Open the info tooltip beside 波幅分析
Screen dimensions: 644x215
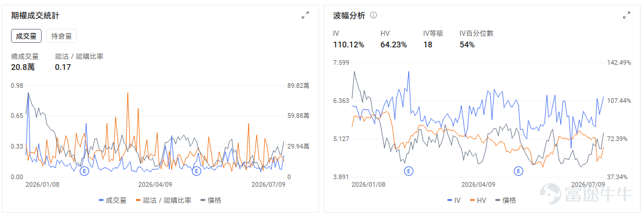pyautogui.click(x=373, y=16)
